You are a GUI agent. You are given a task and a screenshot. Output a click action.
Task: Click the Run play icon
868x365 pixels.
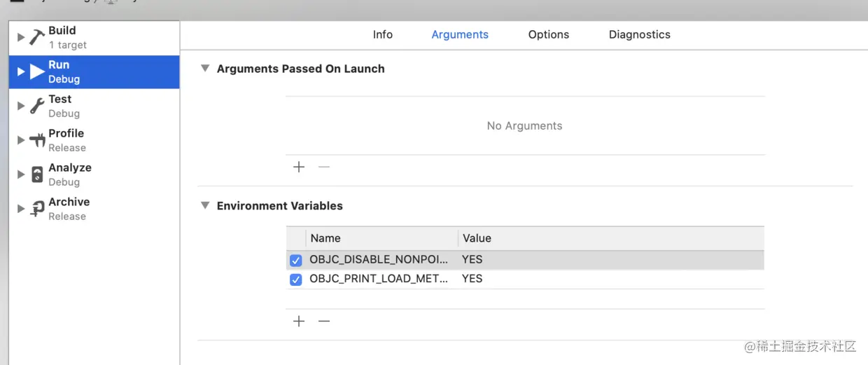tap(37, 71)
